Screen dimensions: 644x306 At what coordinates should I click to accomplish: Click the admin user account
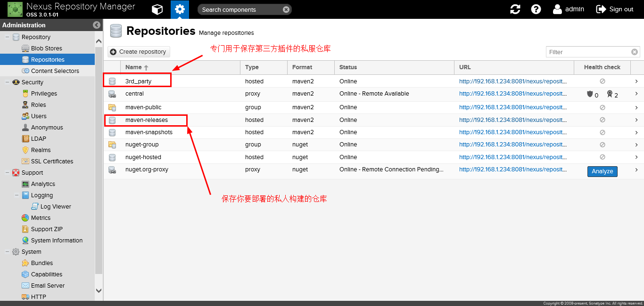tap(569, 9)
